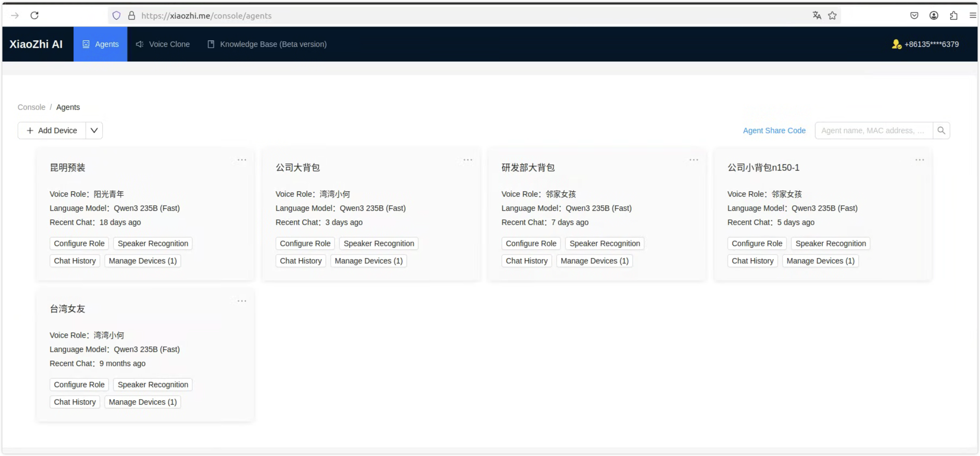
Task: Open the Pocket save icon
Action: pyautogui.click(x=914, y=16)
